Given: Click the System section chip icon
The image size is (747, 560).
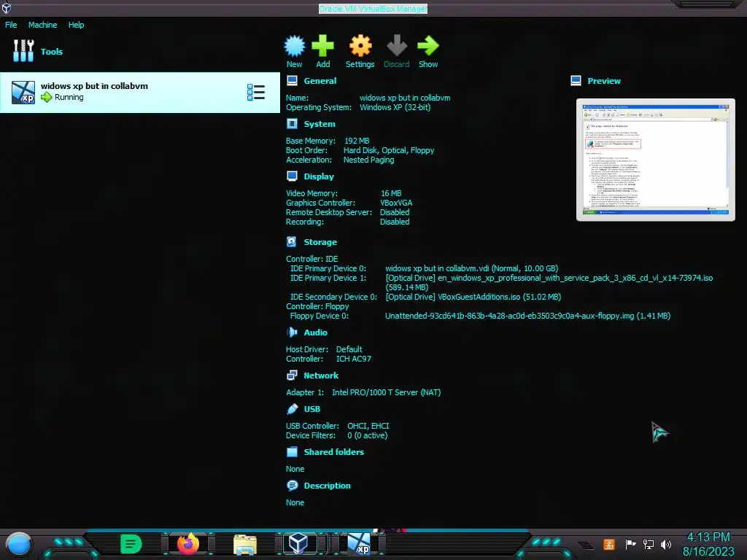Looking at the screenshot, I should click(292, 124).
